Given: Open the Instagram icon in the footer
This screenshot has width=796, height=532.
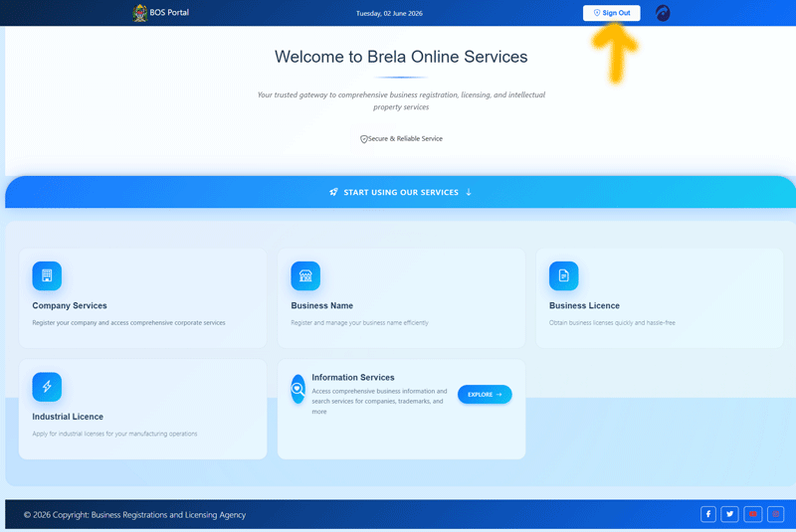Looking at the screenshot, I should pos(776,514).
